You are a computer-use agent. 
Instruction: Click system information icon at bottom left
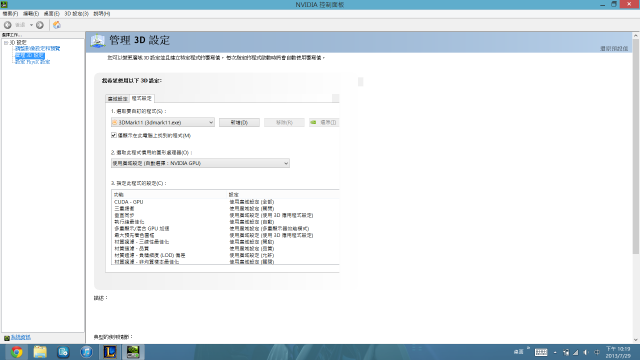coord(7,338)
